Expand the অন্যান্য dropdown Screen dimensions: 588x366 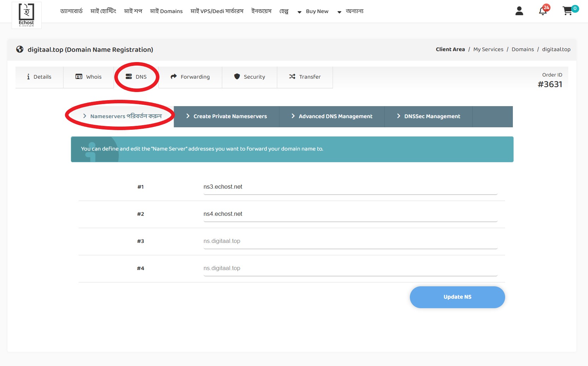350,11
